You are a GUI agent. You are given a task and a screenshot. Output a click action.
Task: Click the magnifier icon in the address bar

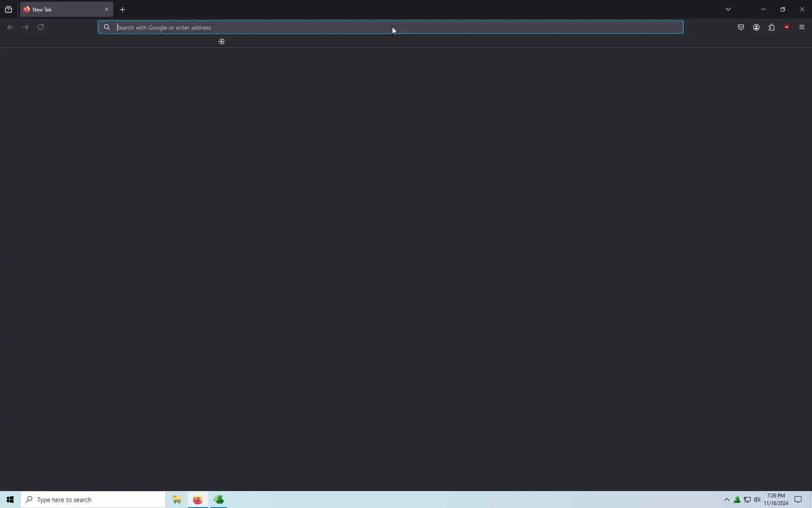(x=107, y=28)
